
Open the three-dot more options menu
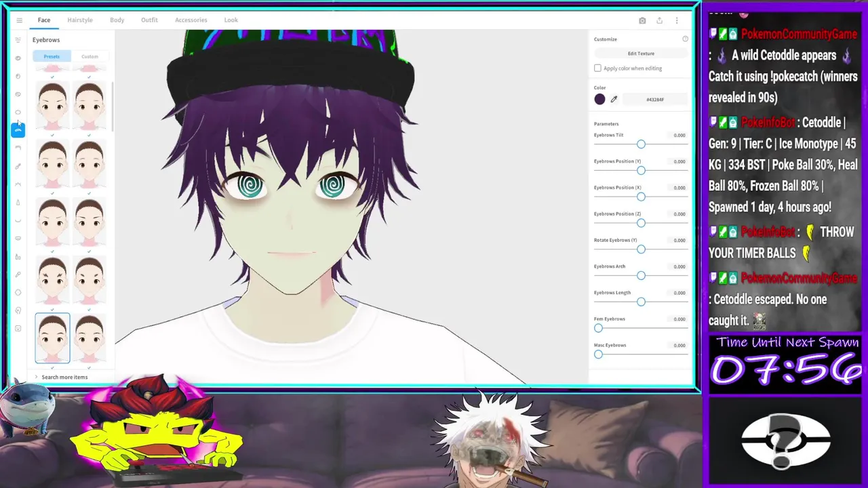[x=676, y=20]
